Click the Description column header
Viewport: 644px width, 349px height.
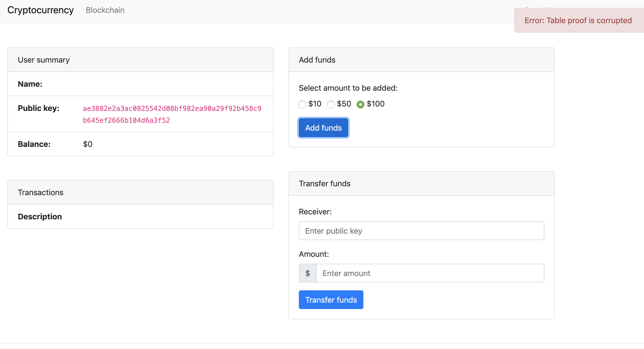click(40, 216)
